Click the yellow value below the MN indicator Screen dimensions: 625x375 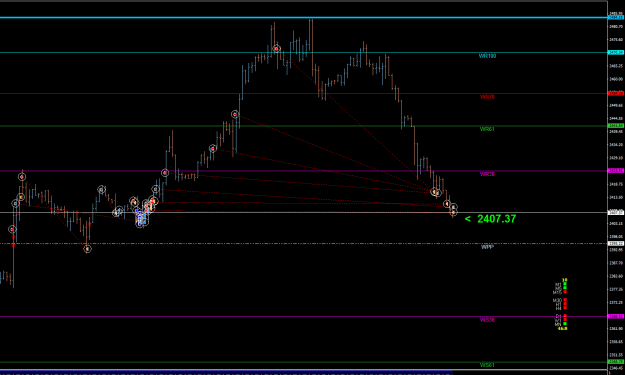pos(562,328)
